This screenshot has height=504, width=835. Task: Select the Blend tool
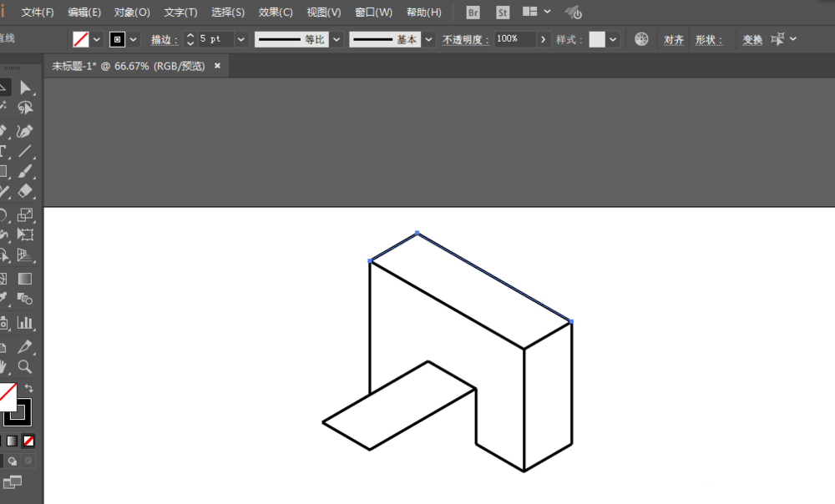click(24, 299)
